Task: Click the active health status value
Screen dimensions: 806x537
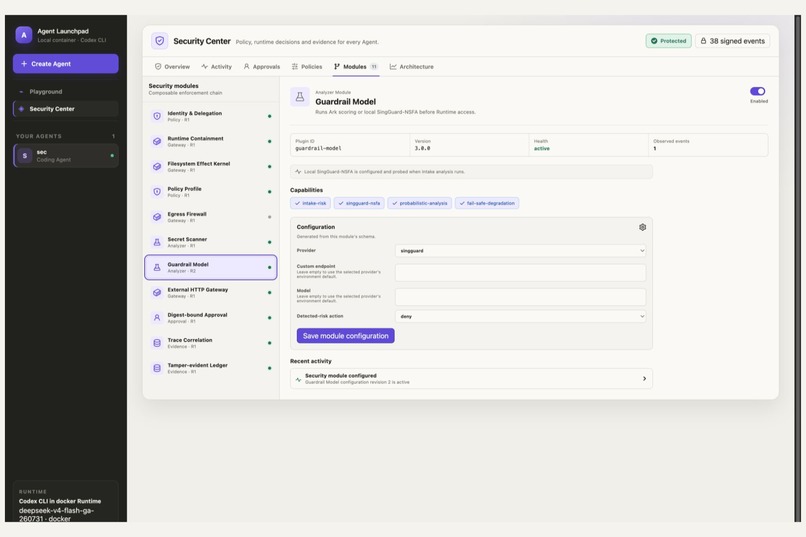Action: coord(541,149)
